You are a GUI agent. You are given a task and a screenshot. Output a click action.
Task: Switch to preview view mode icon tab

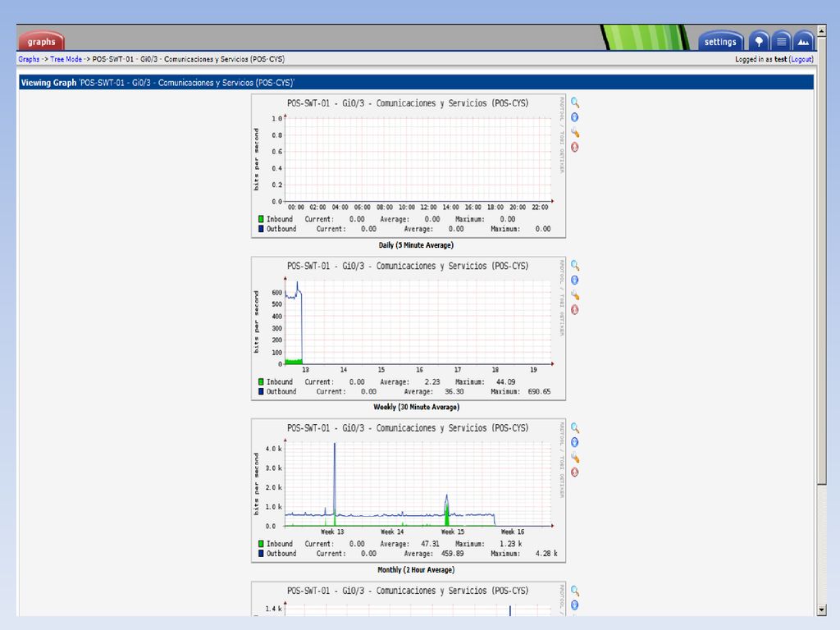(x=804, y=41)
